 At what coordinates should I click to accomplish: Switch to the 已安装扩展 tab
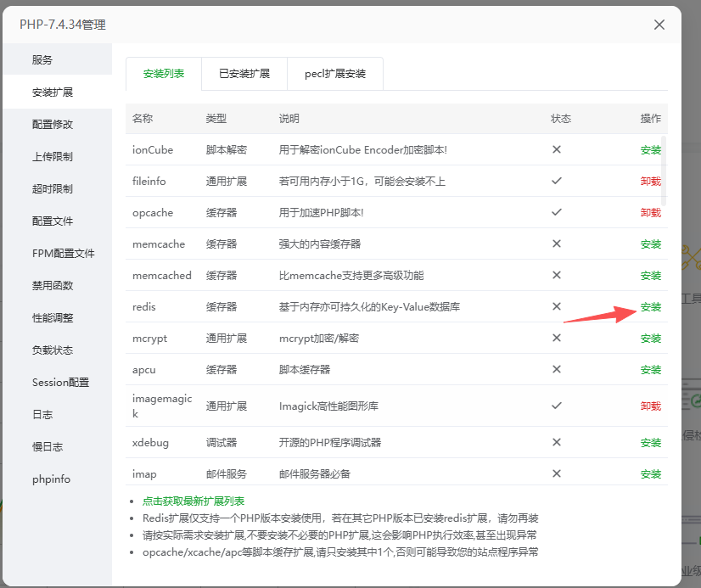[244, 74]
